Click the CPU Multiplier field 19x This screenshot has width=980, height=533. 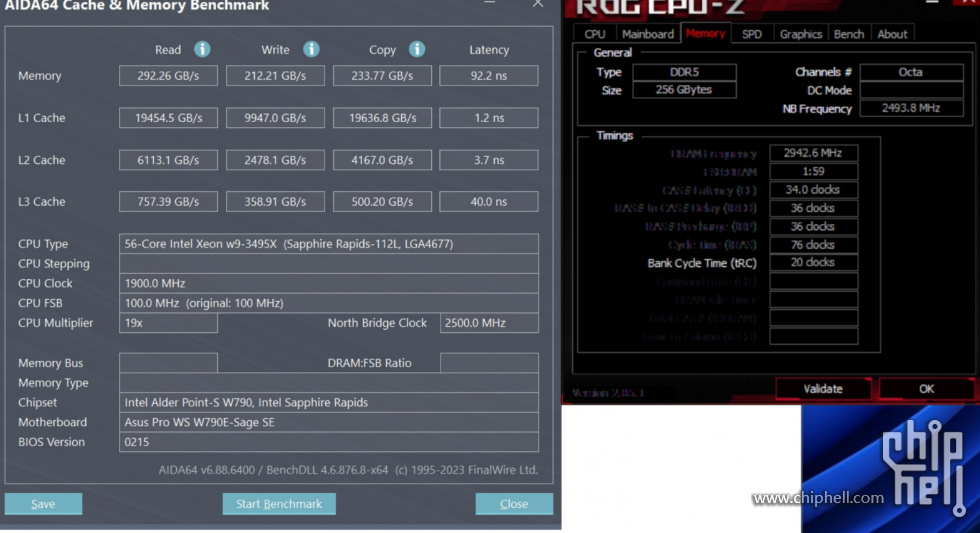pos(168,322)
